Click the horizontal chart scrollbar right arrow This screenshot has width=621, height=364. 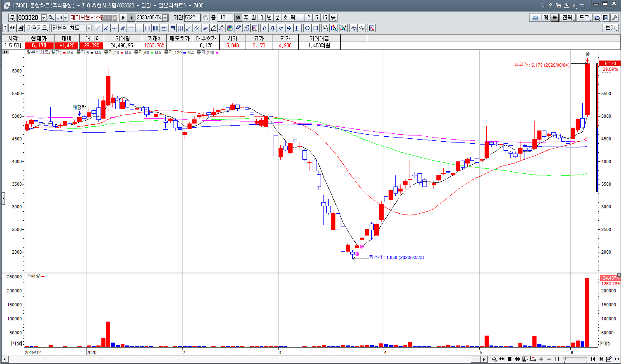pos(484,359)
